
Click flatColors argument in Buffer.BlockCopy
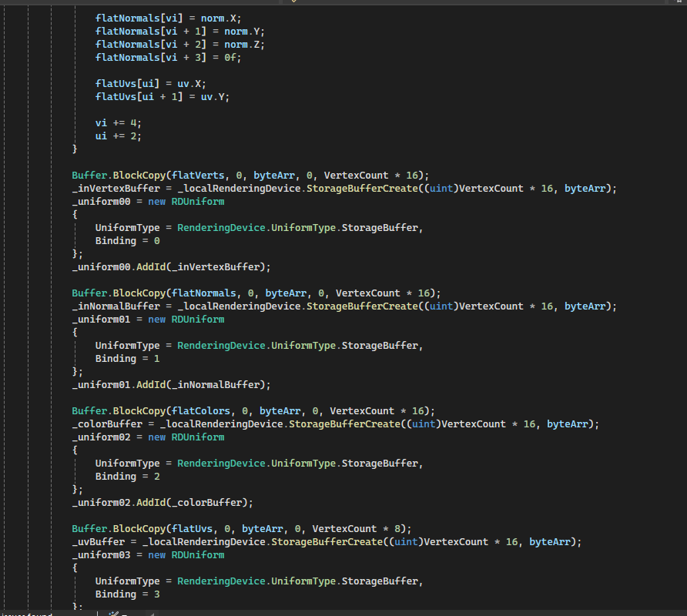pyautogui.click(x=201, y=411)
